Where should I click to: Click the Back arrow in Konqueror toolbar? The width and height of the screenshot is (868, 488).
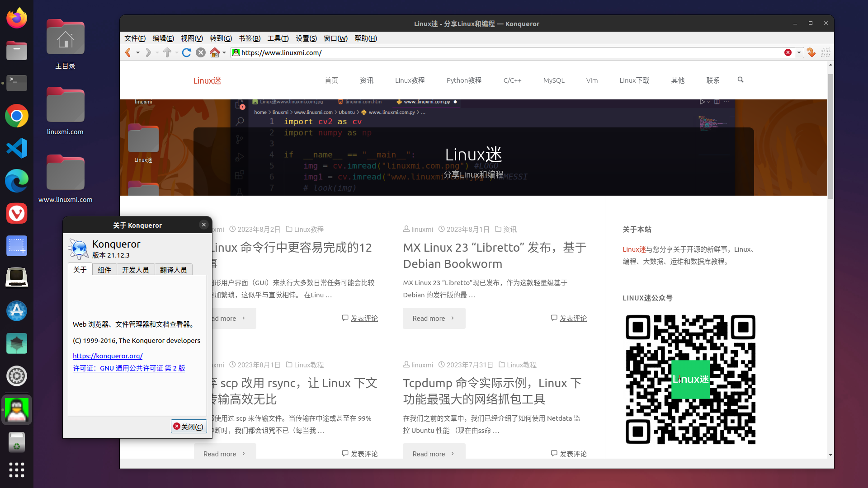click(128, 52)
